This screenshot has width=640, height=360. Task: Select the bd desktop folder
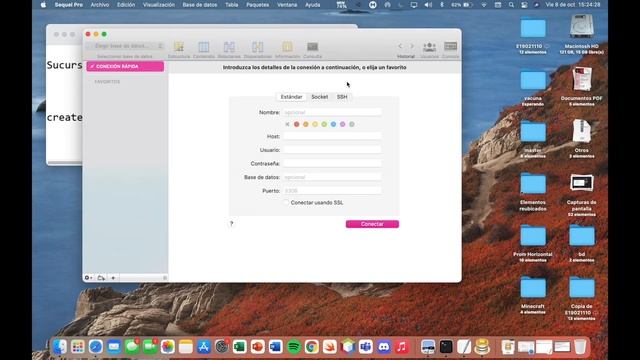click(x=582, y=236)
